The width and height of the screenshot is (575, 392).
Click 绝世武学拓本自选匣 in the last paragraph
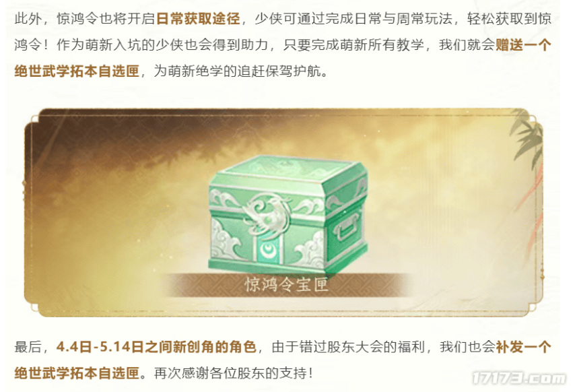[77, 373]
